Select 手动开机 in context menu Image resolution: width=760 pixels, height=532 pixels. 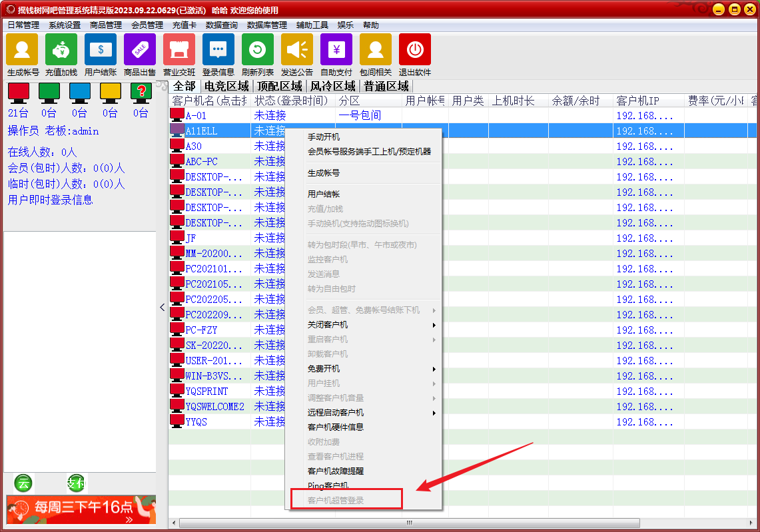[x=324, y=136]
